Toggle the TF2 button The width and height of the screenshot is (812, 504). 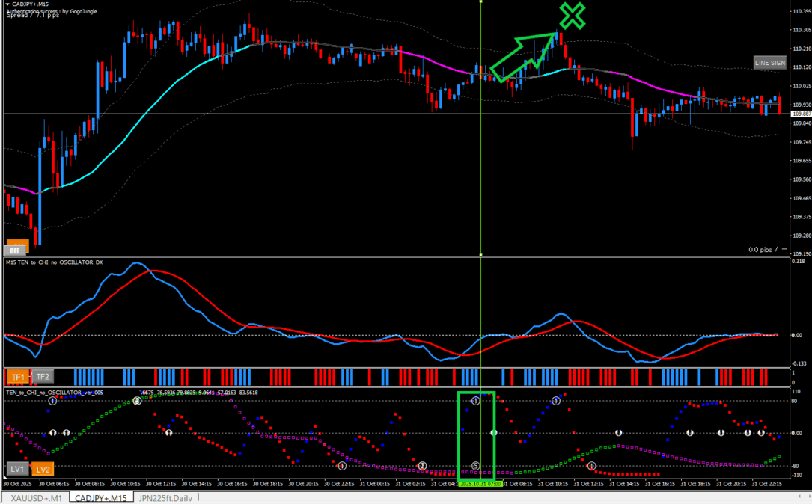(43, 377)
